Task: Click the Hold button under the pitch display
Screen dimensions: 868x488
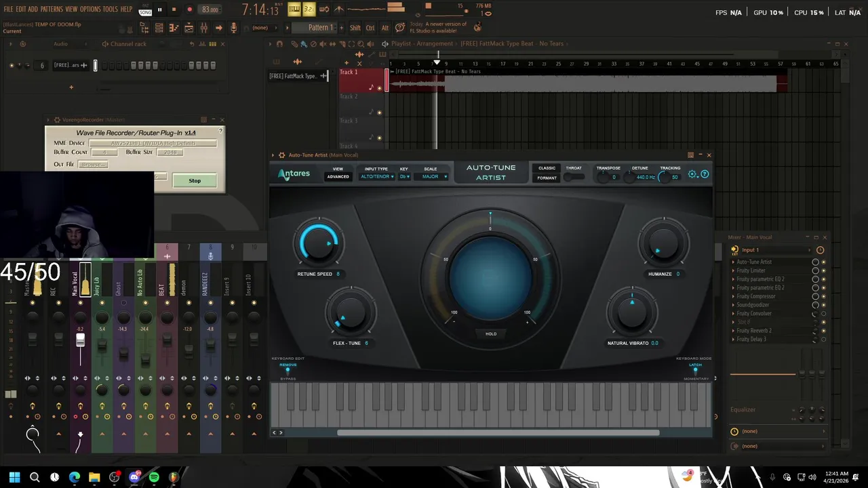Action: pos(491,333)
